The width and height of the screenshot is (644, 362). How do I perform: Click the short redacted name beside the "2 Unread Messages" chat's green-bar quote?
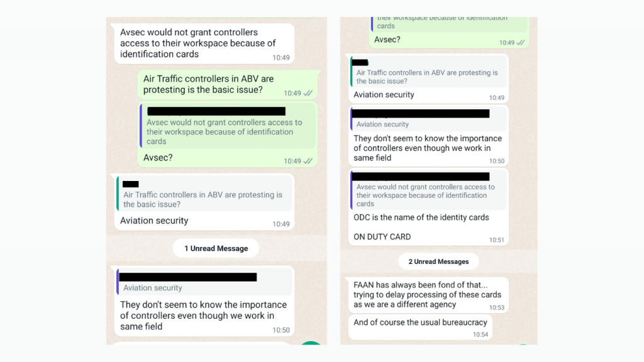(x=360, y=62)
